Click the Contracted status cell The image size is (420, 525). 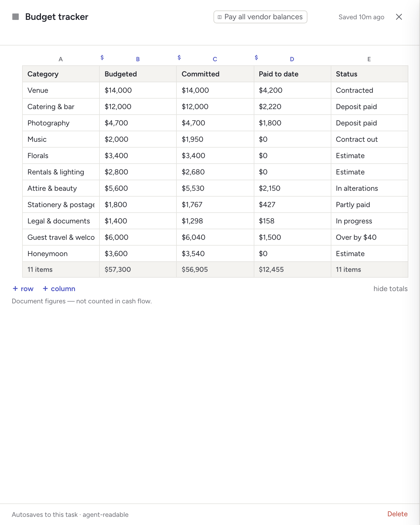(x=369, y=90)
